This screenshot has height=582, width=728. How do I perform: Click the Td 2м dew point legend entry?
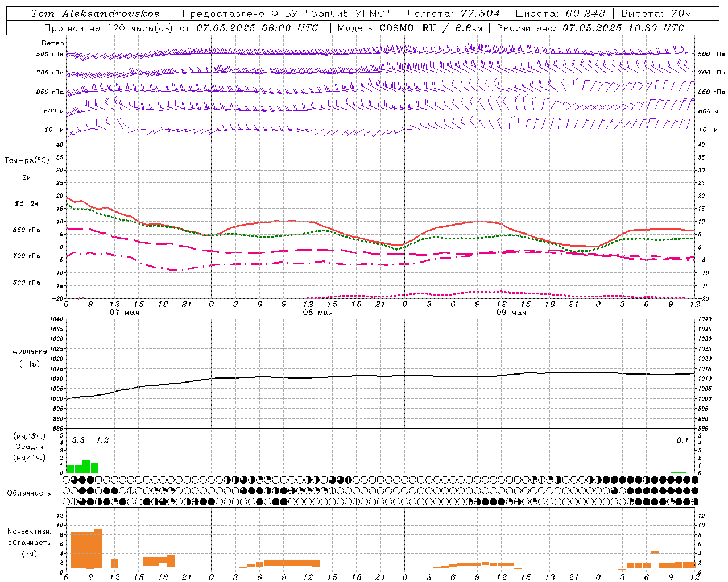(27, 203)
